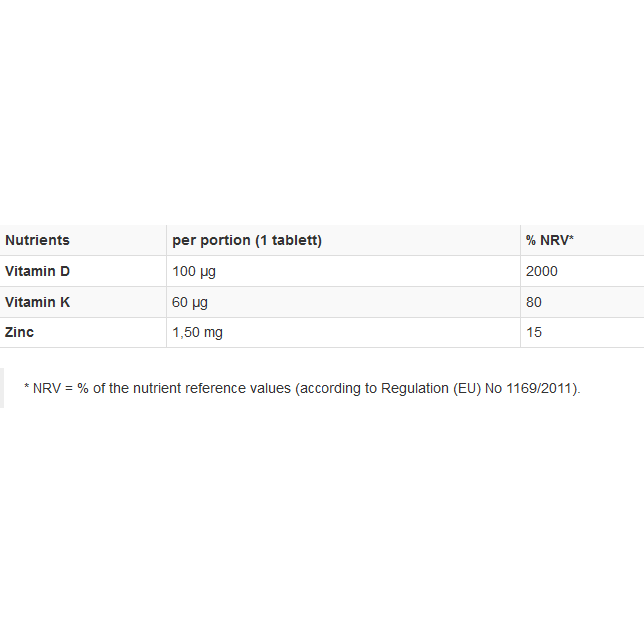
Task: Select the Zinc row label
Action: 19,332
